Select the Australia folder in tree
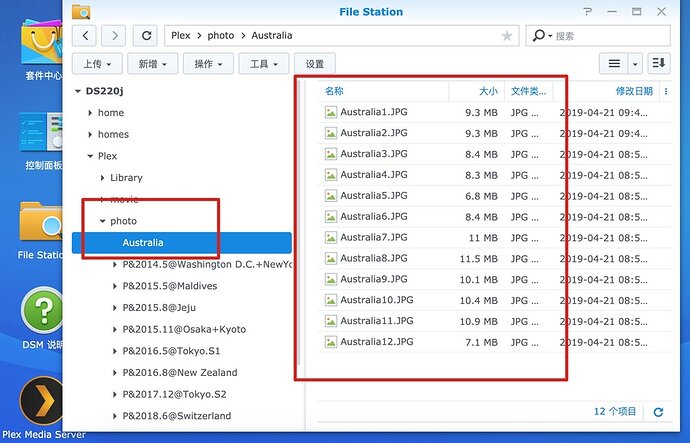This screenshot has height=443, width=690. [182, 243]
